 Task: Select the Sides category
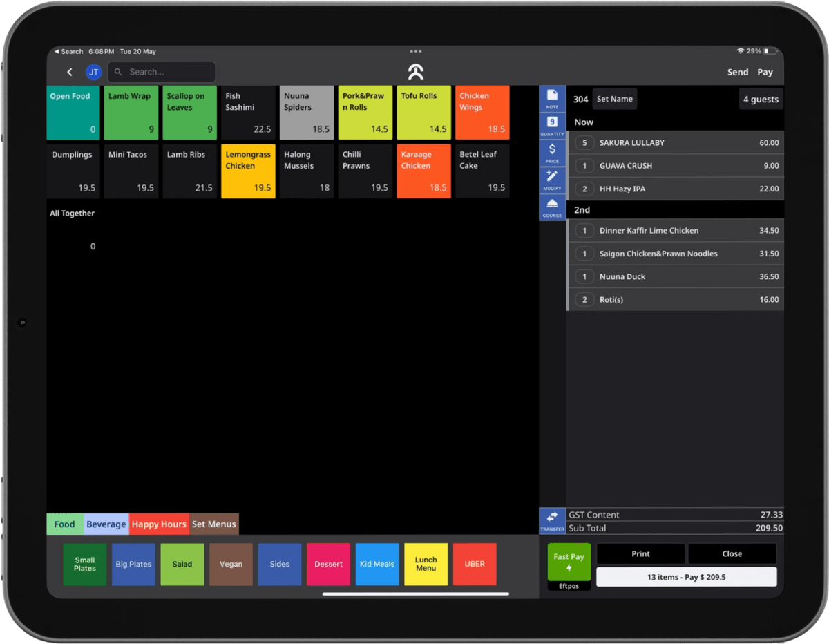(280, 564)
